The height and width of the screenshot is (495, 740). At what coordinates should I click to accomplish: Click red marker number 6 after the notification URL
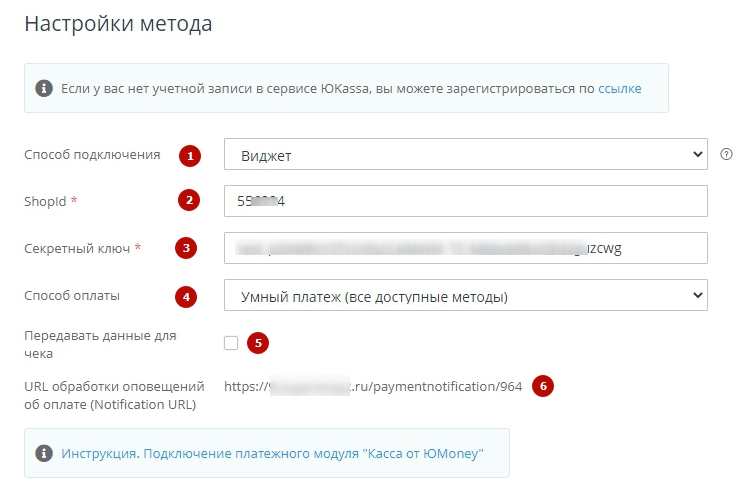click(x=542, y=386)
